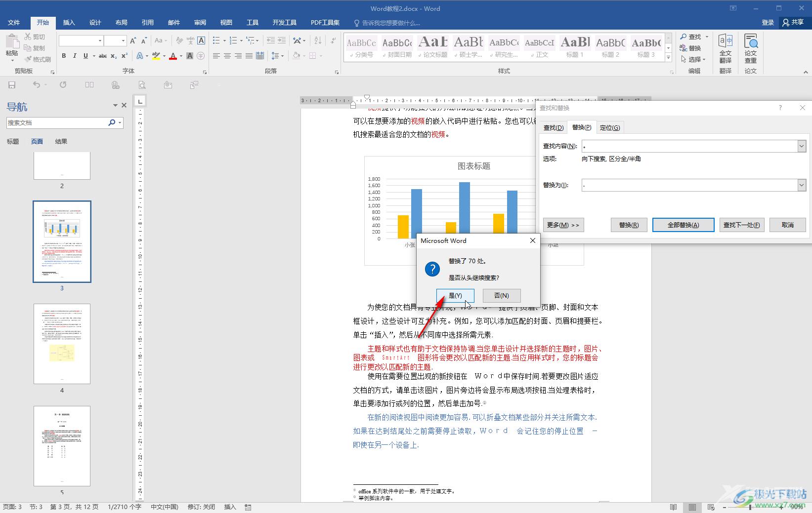
Task: Click the 取消 button in replace dialog
Action: pos(787,225)
